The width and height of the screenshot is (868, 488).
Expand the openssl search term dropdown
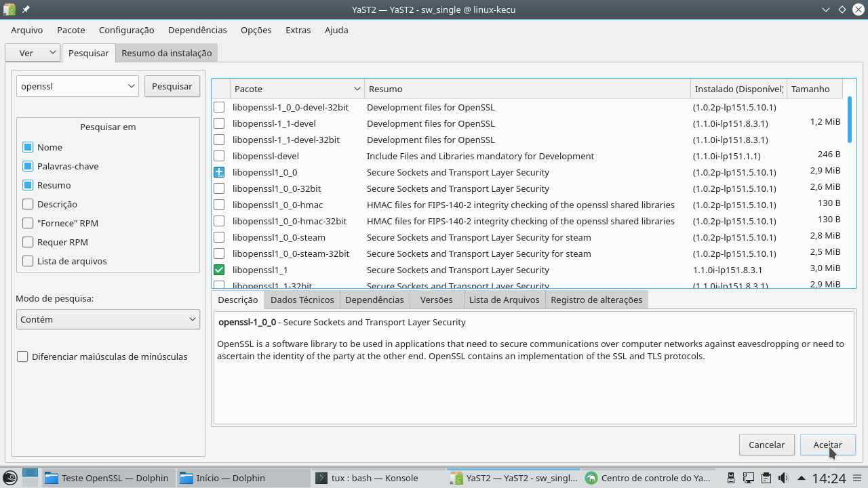132,86
